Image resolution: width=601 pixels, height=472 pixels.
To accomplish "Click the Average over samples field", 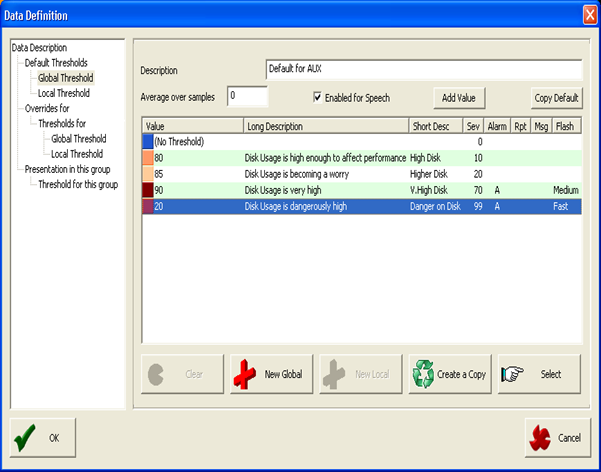I will pyautogui.click(x=247, y=96).
